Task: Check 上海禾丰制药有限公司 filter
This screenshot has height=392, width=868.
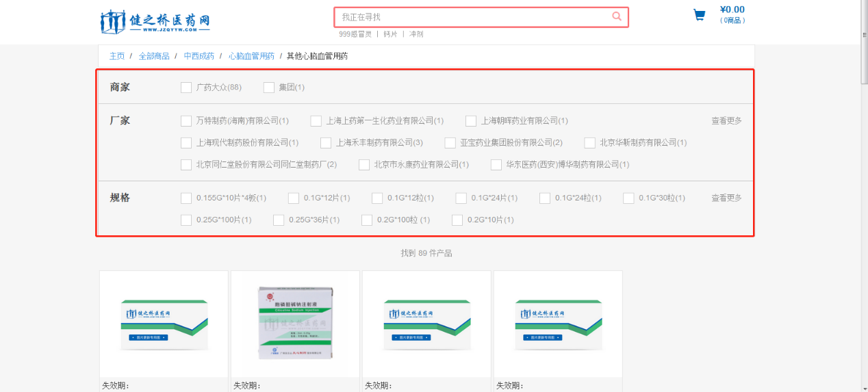Action: point(326,143)
